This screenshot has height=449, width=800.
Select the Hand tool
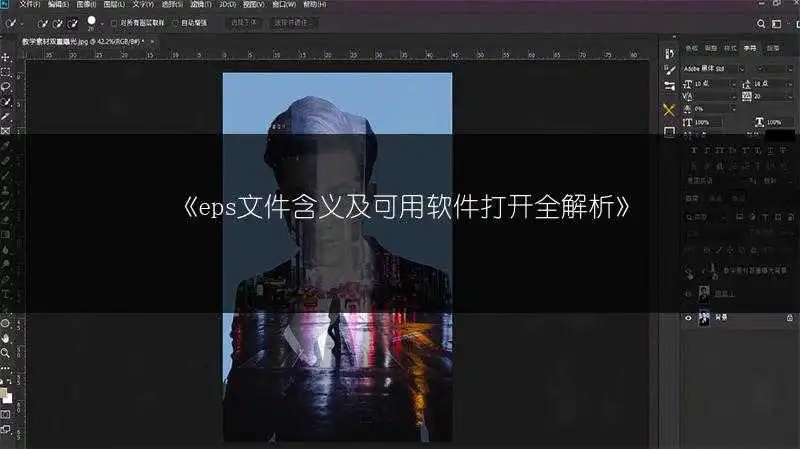[6, 338]
